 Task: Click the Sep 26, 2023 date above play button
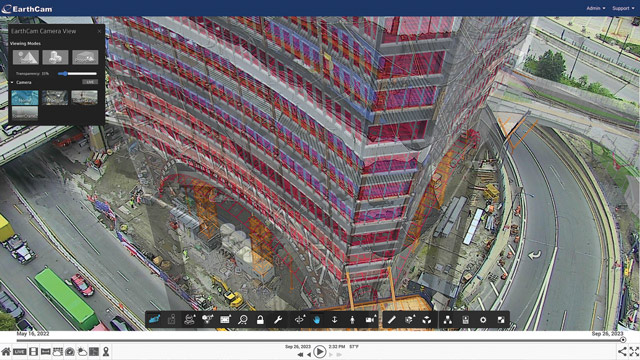(x=297, y=347)
